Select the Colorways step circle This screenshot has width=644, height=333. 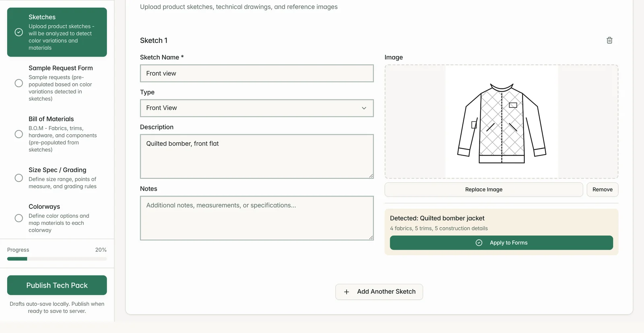19,218
